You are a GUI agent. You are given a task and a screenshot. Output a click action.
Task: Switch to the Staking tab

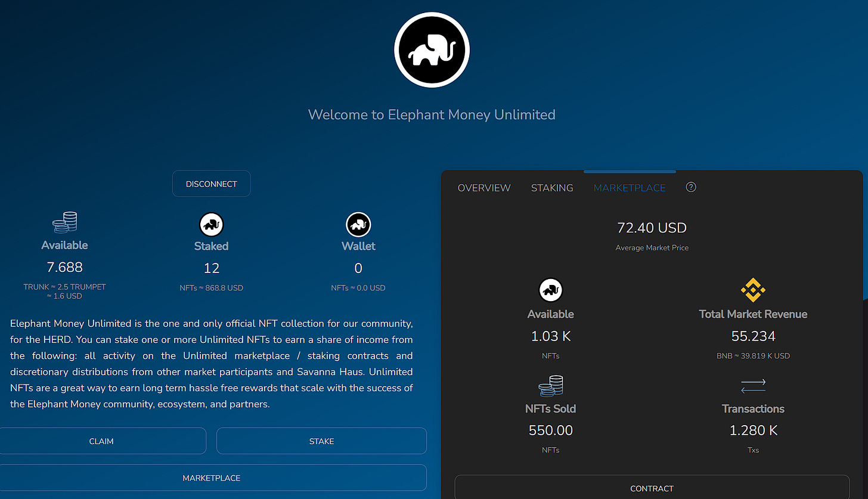[x=552, y=188]
